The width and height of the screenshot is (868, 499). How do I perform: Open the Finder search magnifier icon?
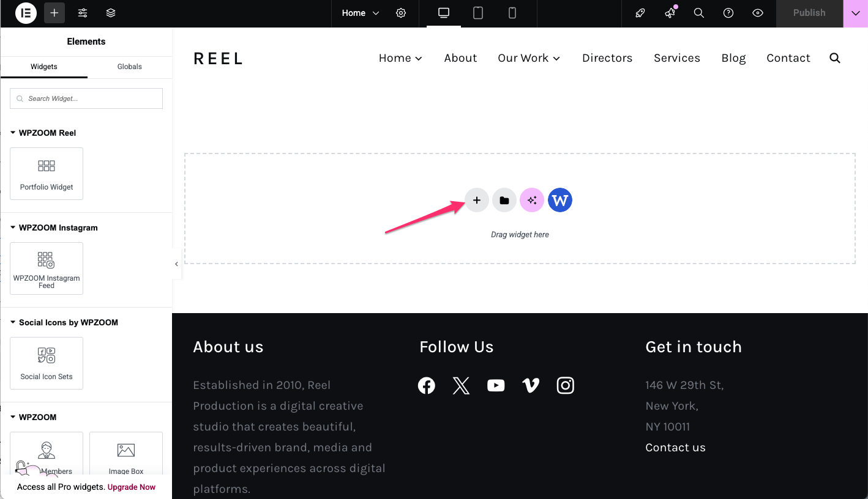(x=698, y=13)
